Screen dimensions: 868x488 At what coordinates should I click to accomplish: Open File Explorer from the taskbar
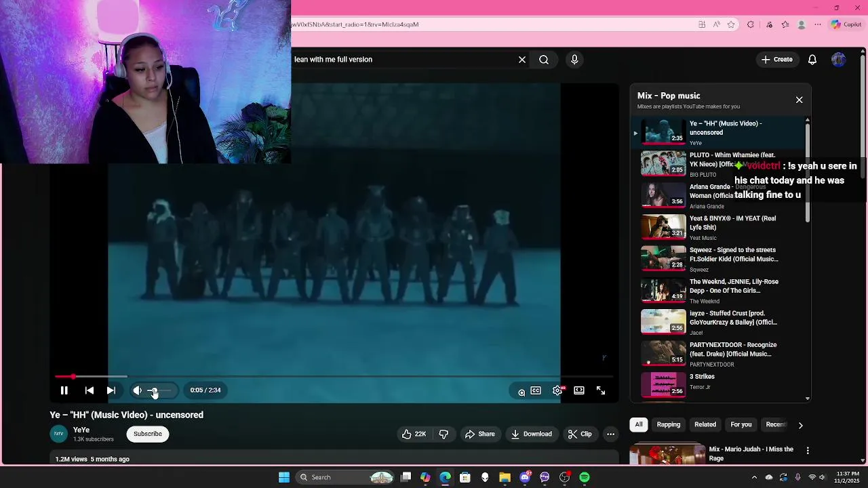click(x=505, y=477)
